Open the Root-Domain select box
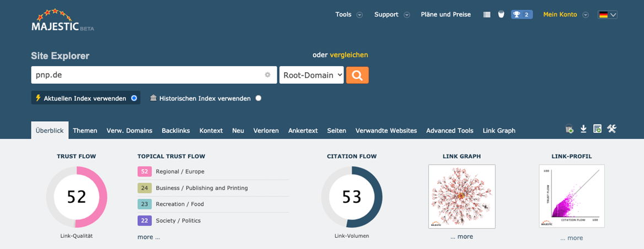Screen dimensions: 644x249 coord(312,75)
